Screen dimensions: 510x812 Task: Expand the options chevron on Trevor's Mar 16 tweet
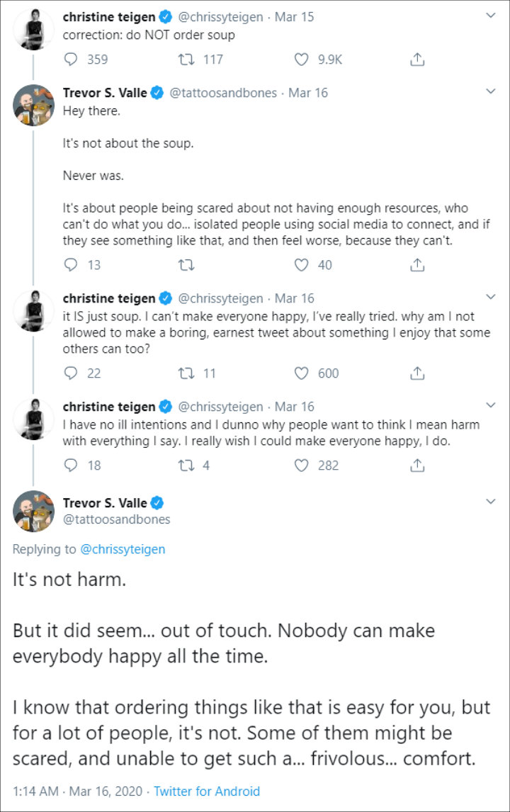(490, 92)
